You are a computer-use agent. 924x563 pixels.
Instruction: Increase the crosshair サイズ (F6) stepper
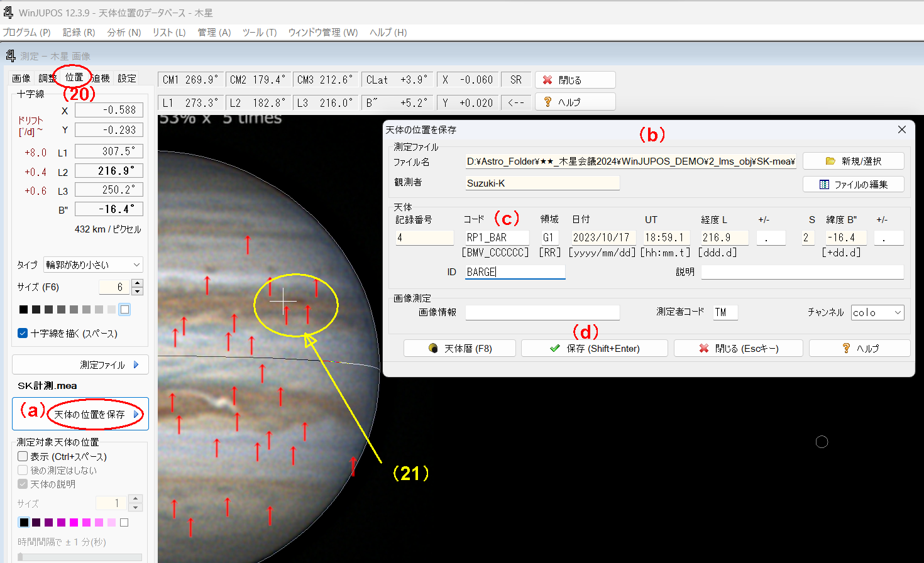(x=138, y=283)
